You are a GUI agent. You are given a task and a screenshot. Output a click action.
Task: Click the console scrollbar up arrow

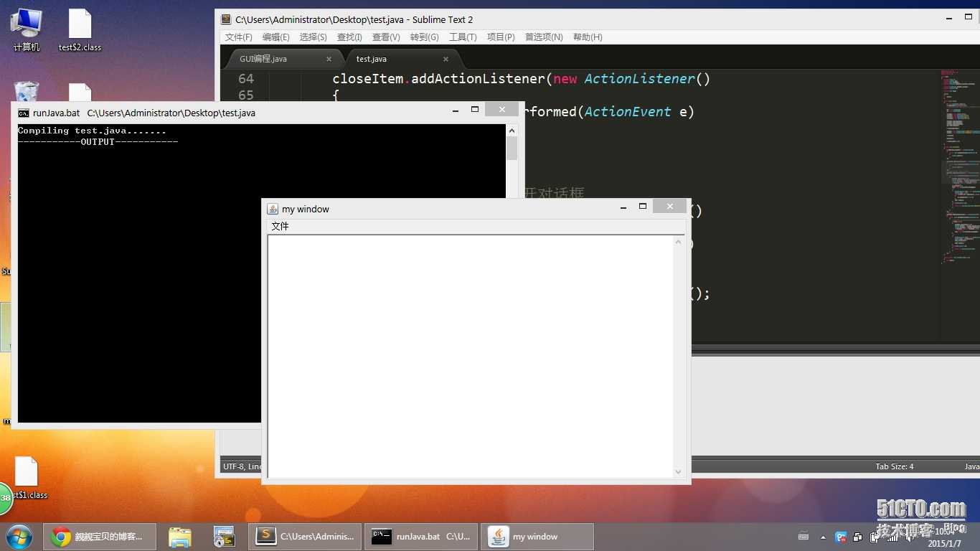[x=512, y=131]
